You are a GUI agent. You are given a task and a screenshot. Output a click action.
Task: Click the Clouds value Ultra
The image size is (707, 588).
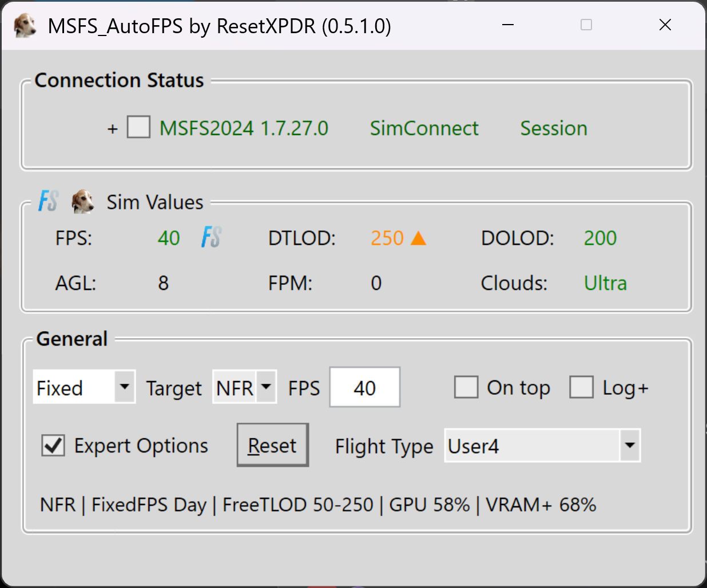pos(605,283)
